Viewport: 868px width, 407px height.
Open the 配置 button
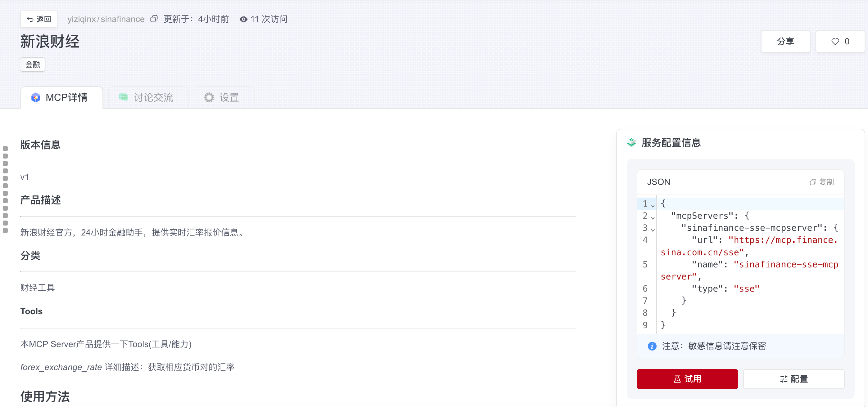[x=793, y=379]
